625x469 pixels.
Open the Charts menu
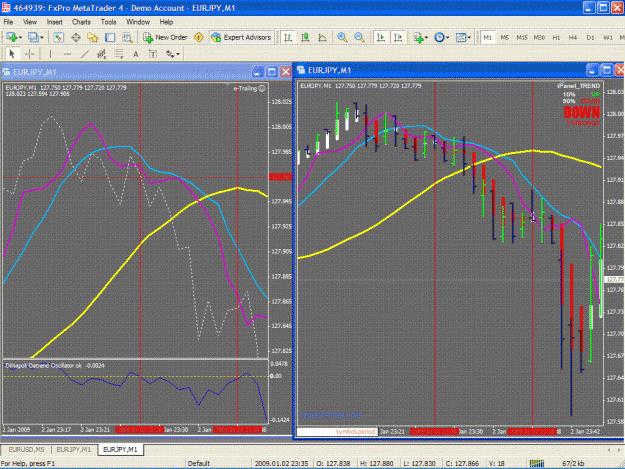[x=81, y=22]
